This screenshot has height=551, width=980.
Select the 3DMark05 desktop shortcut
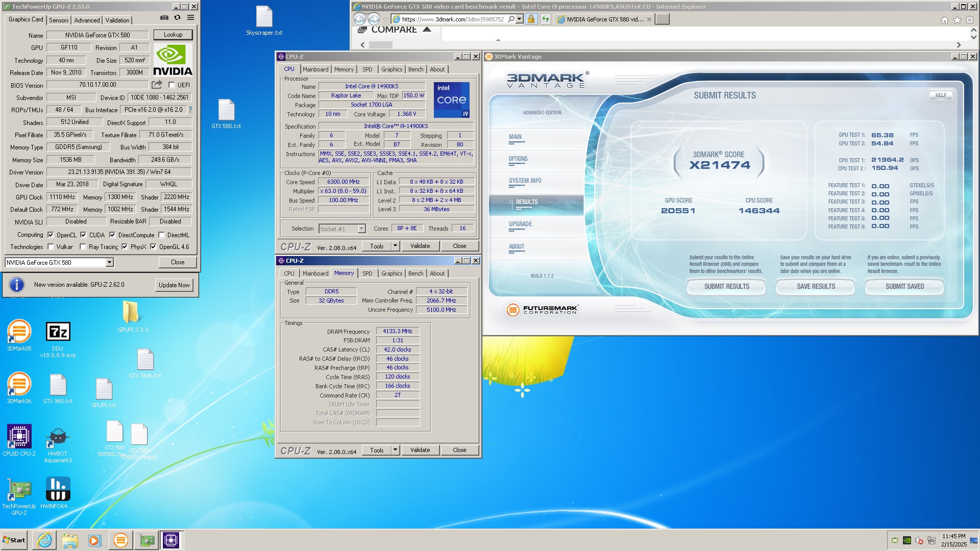19,335
